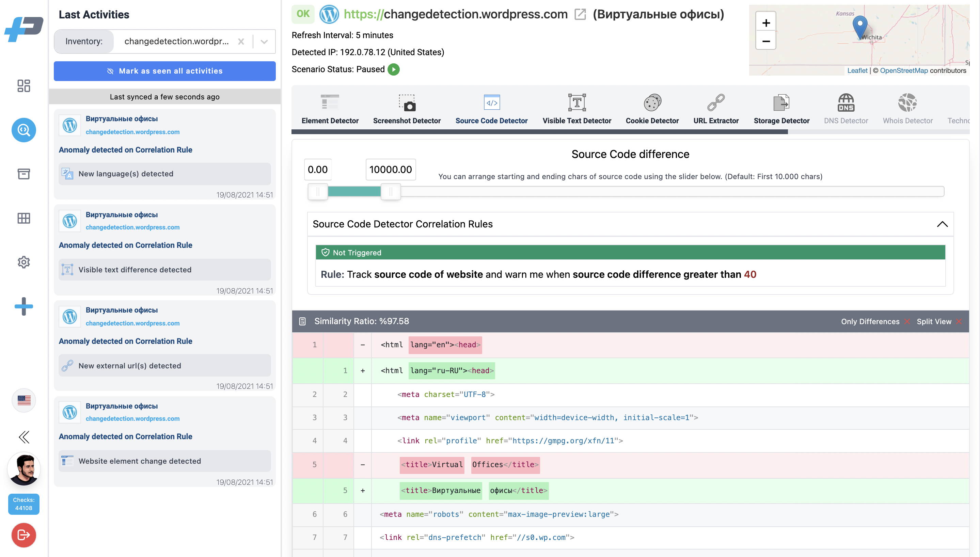Collapse sidebar with double chevron icon

click(24, 437)
